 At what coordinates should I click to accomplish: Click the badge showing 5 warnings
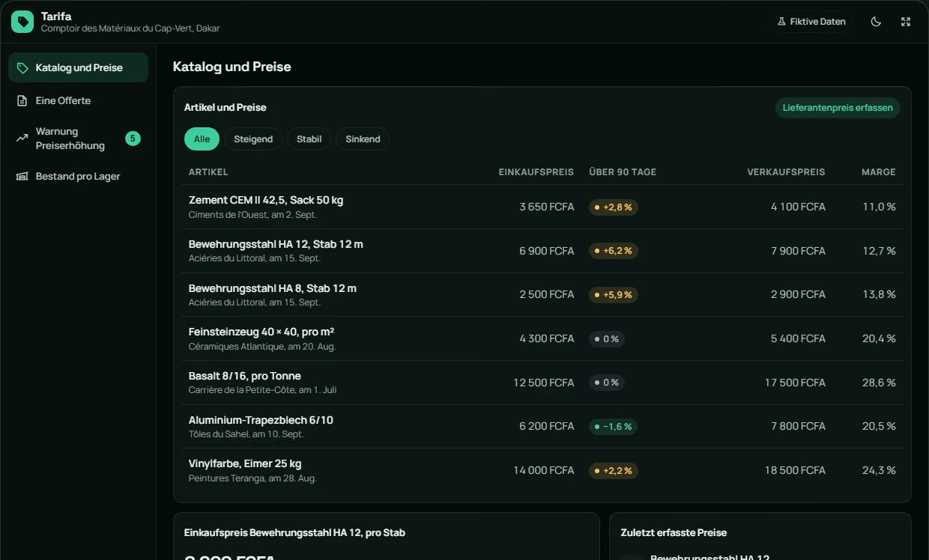pyautogui.click(x=133, y=139)
